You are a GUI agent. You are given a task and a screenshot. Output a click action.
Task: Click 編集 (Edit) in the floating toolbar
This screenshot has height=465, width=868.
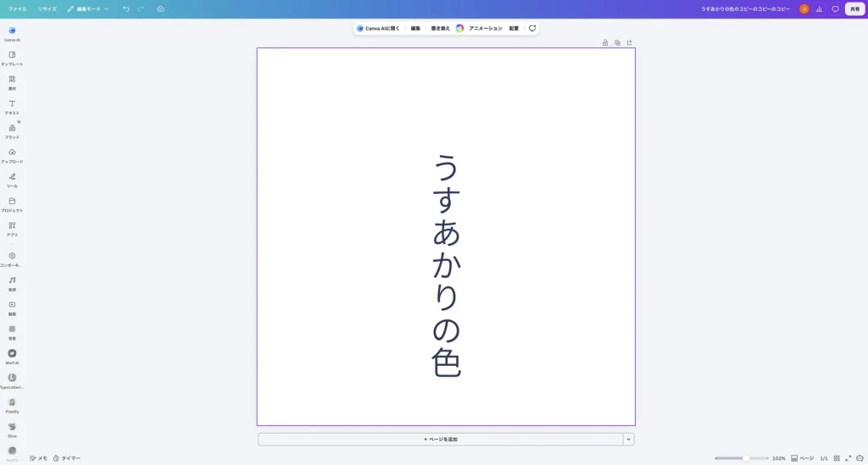(x=415, y=28)
